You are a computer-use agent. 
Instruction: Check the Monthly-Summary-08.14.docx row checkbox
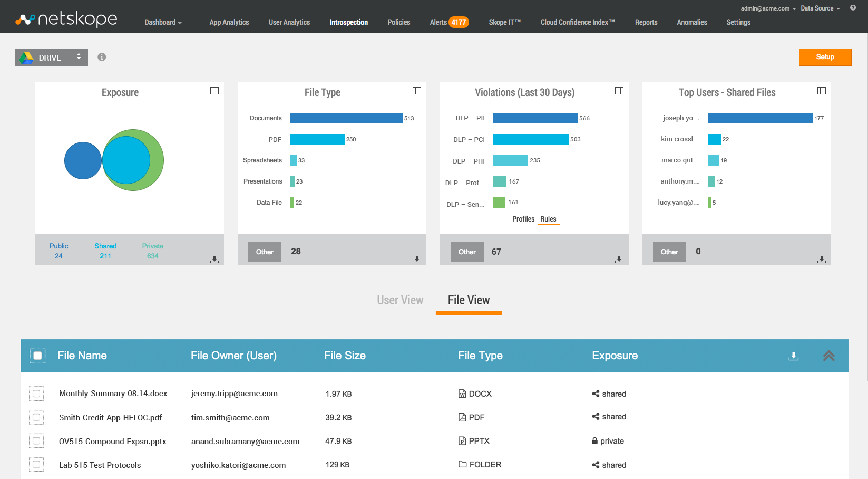click(x=36, y=394)
